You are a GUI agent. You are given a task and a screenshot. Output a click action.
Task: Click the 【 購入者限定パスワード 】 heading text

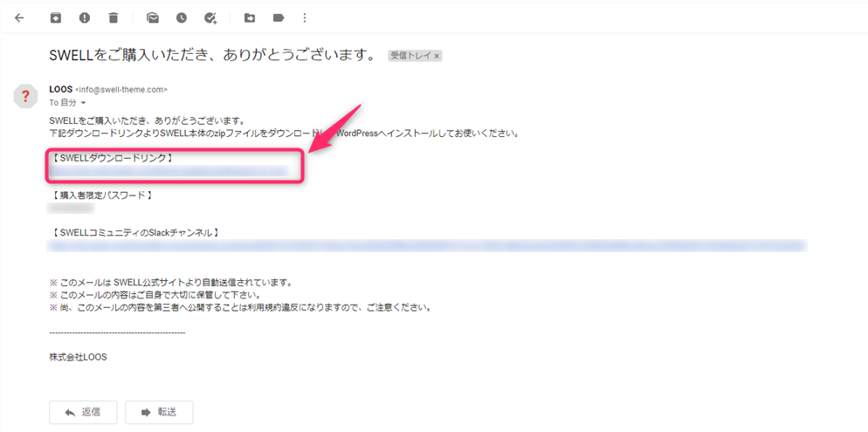(x=100, y=195)
